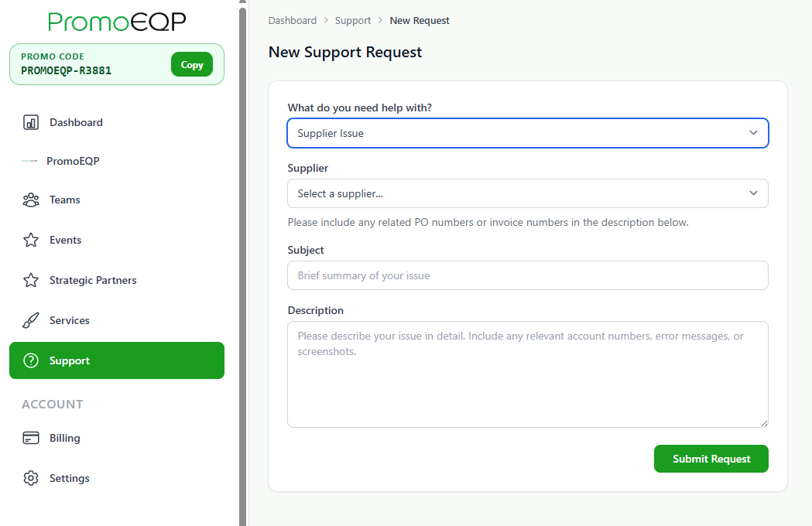Click the chevron arrow on Supplier field
This screenshot has height=526, width=812.
click(x=753, y=193)
